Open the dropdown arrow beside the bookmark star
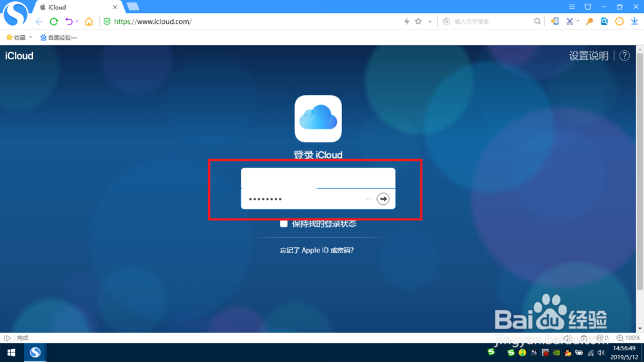The width and height of the screenshot is (644, 362). (x=430, y=21)
